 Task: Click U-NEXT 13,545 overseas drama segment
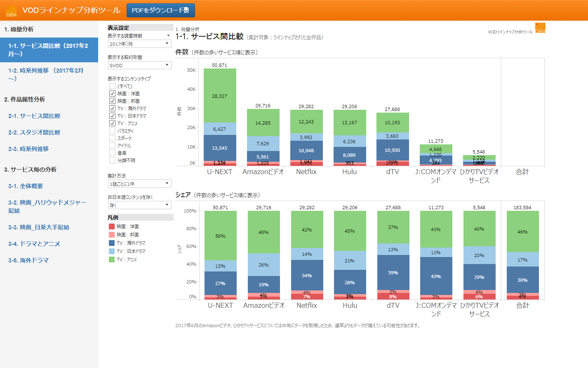pyautogui.click(x=220, y=148)
